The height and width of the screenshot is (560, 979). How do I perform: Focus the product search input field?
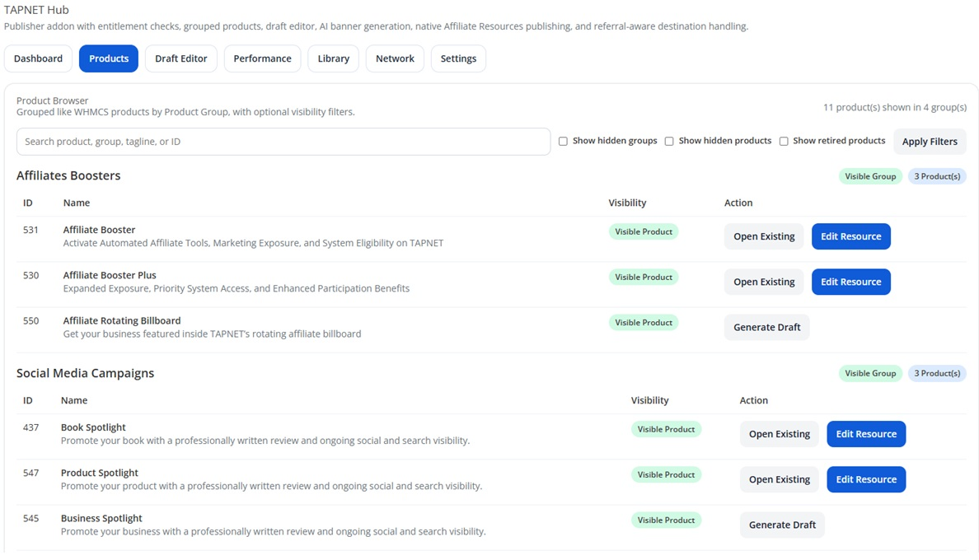(283, 142)
